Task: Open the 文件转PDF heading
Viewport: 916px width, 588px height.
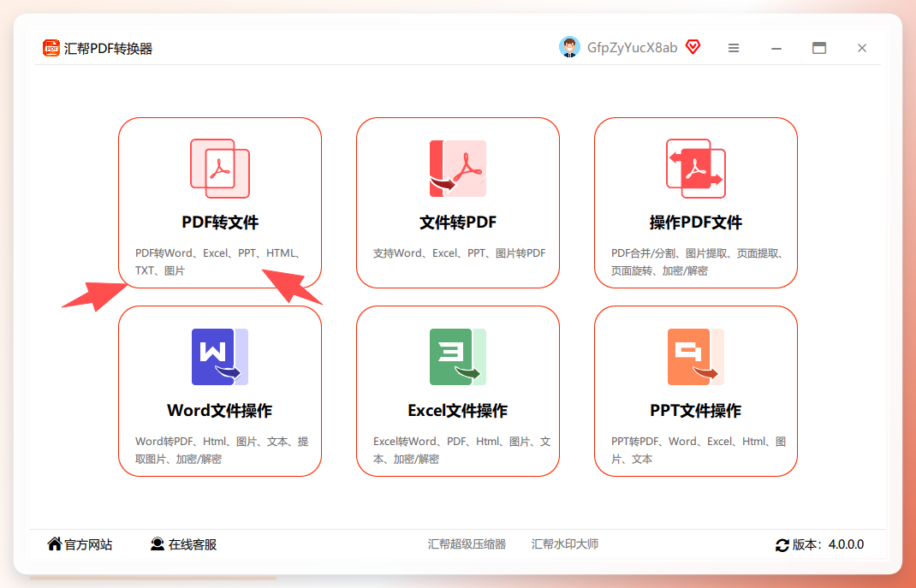Action: point(457,223)
